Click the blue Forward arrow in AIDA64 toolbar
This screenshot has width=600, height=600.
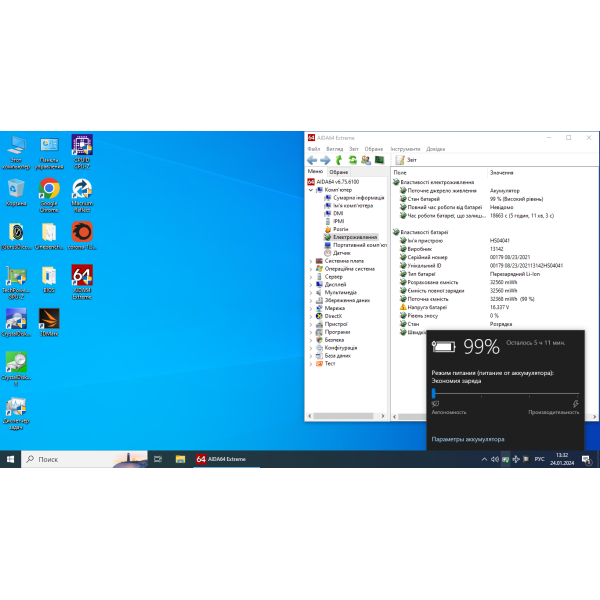pos(325,160)
